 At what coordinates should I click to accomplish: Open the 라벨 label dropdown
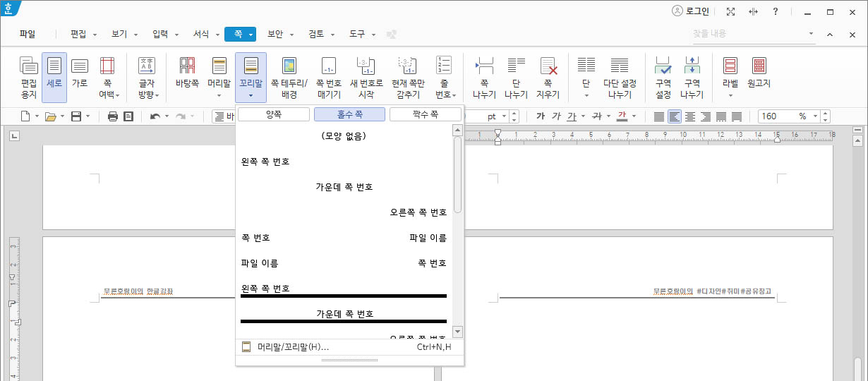pyautogui.click(x=730, y=78)
